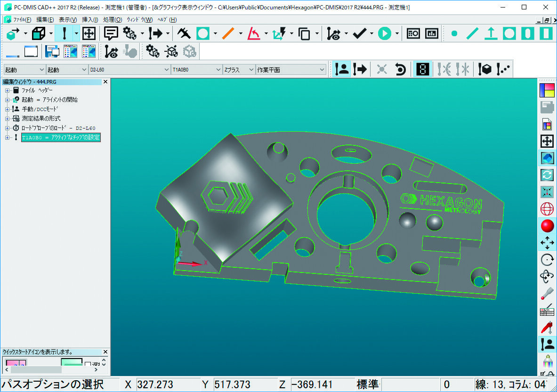The height and width of the screenshot is (392, 557).
Task: Open the second 起動 alignment dropdown
Action: [x=84, y=70]
